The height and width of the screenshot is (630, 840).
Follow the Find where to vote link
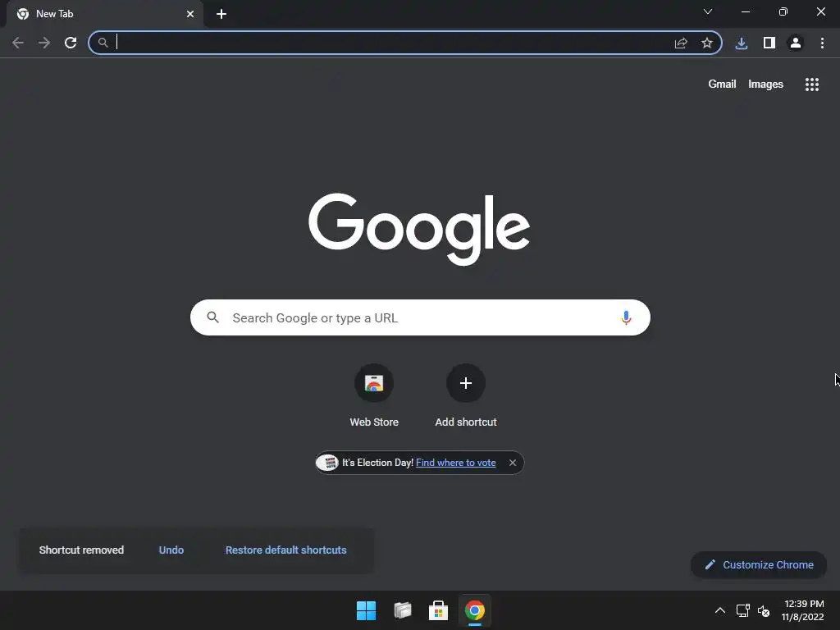(x=456, y=463)
